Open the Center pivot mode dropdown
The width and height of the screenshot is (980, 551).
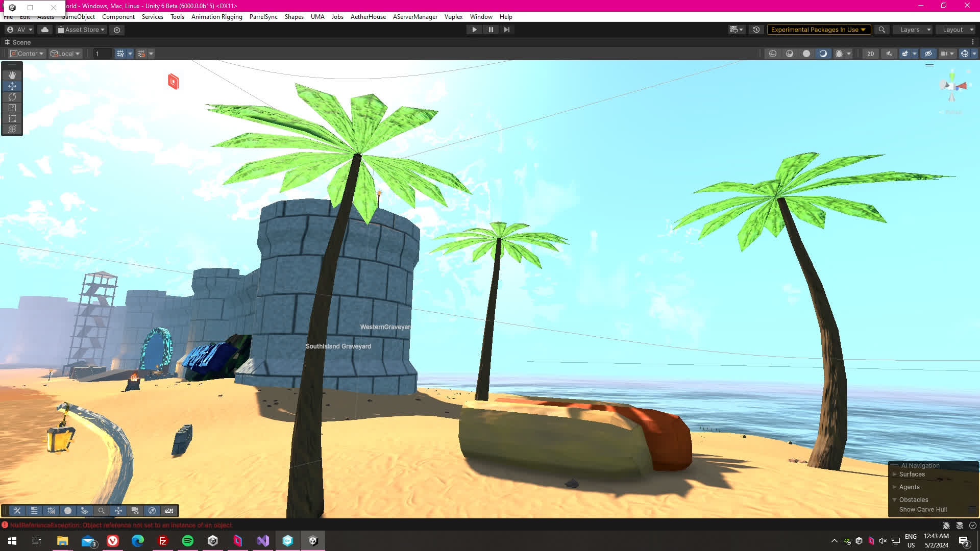point(28,54)
